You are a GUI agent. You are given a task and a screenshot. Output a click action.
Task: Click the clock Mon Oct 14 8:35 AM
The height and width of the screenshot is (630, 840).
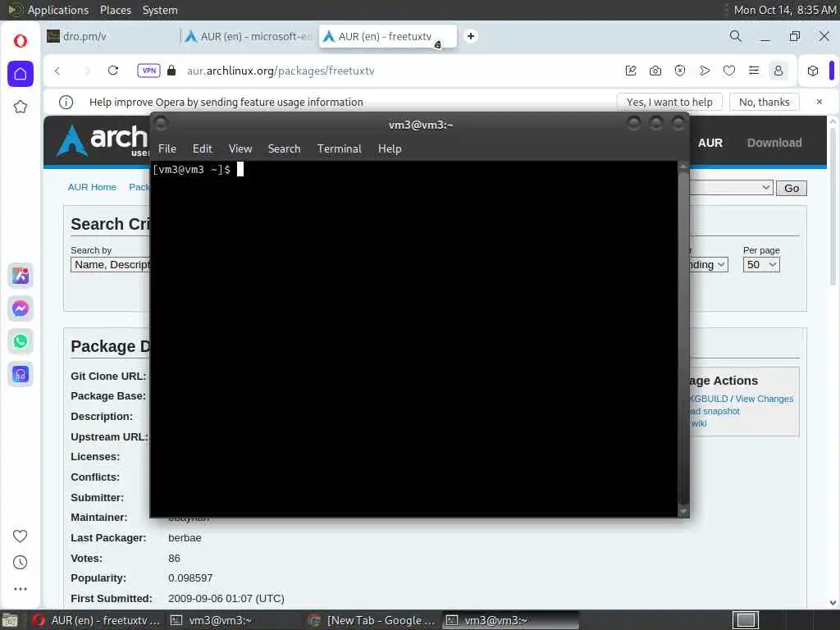[x=784, y=10]
